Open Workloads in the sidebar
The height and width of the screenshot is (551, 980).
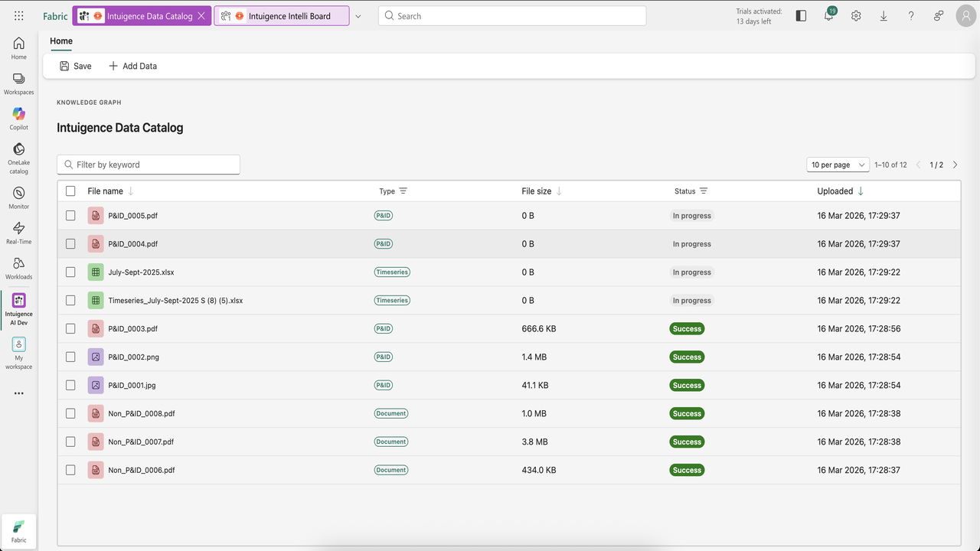click(19, 268)
